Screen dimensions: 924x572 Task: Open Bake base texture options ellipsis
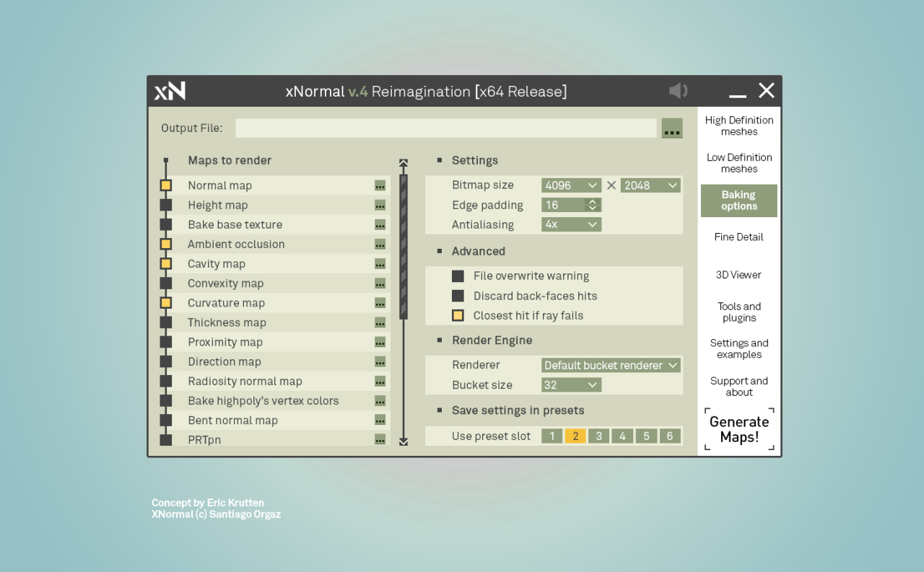click(x=380, y=224)
